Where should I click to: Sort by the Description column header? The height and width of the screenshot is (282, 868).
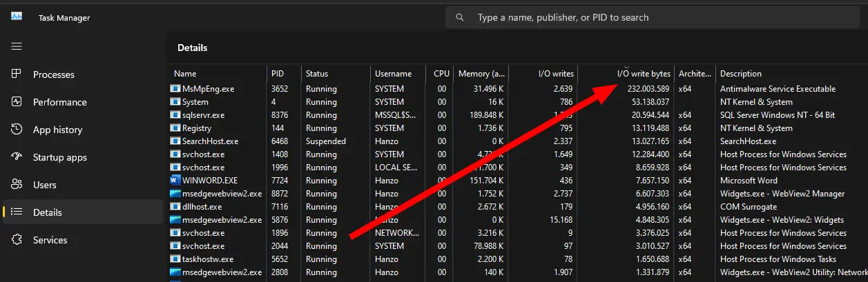tap(792, 74)
